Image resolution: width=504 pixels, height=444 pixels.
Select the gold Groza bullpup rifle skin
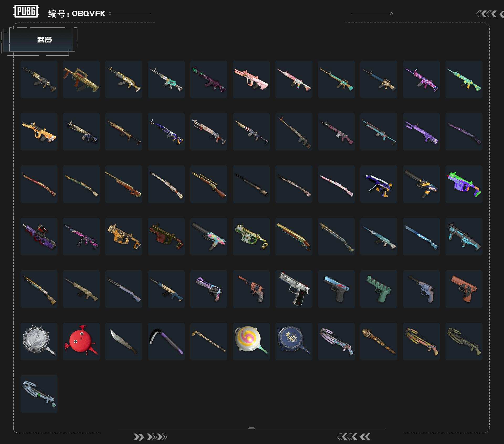[81, 79]
